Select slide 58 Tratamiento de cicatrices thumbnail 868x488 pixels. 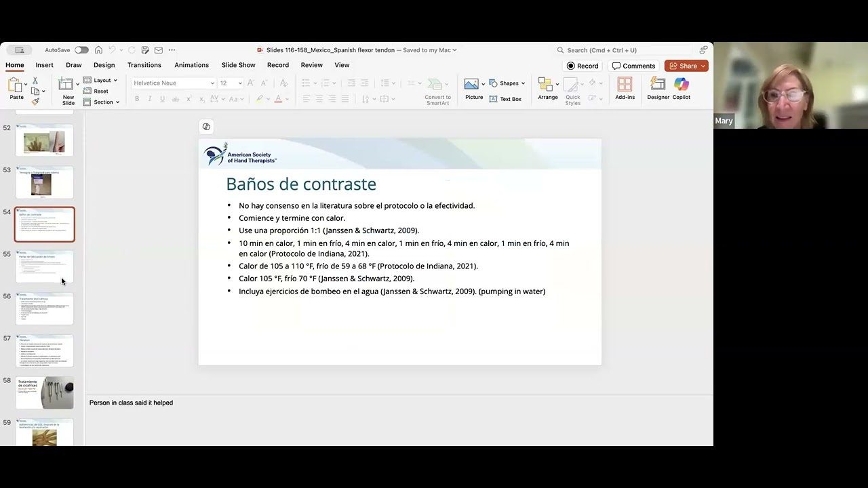pos(45,392)
